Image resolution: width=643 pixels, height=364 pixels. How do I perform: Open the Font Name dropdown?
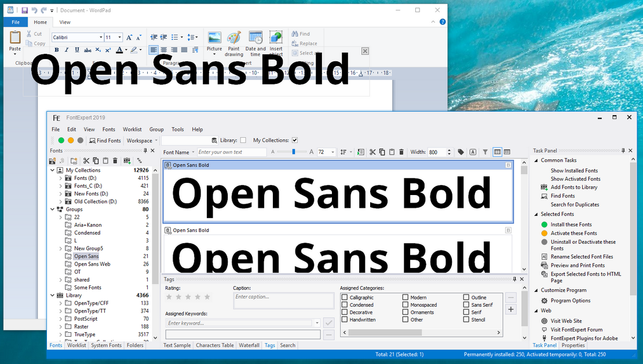(179, 152)
